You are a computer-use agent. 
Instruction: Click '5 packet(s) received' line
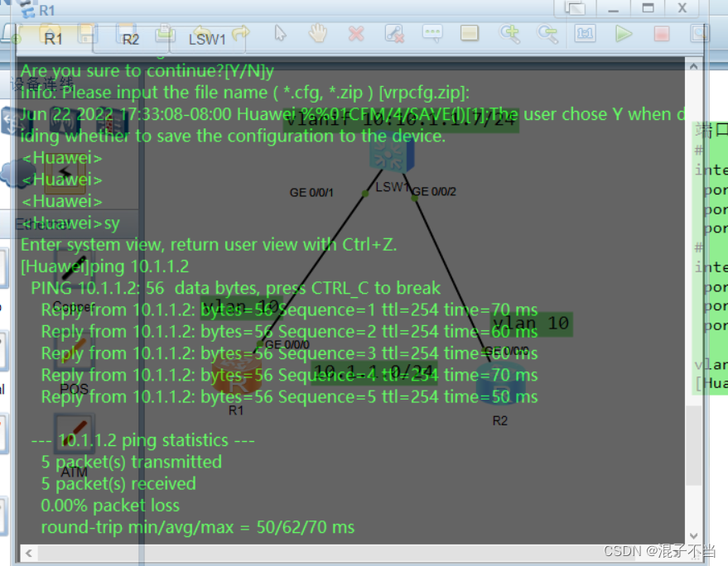[x=118, y=483]
